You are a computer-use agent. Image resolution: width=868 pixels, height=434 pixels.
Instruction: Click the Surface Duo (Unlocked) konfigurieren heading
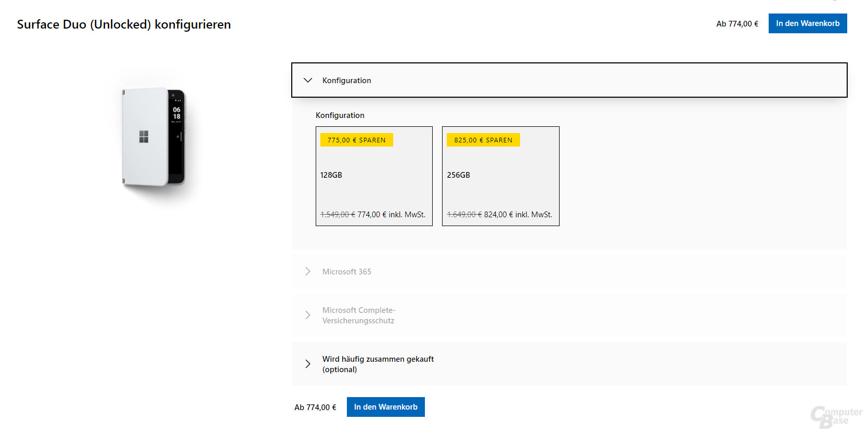[x=124, y=24]
